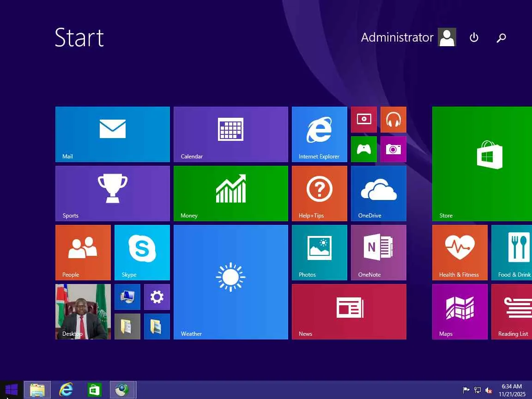Click the Action Center flag icon

466,390
